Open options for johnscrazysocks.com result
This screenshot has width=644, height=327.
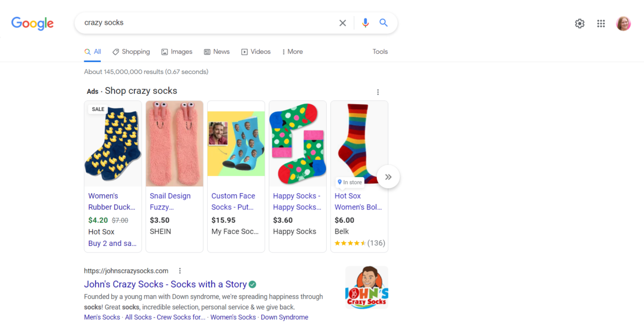180,271
